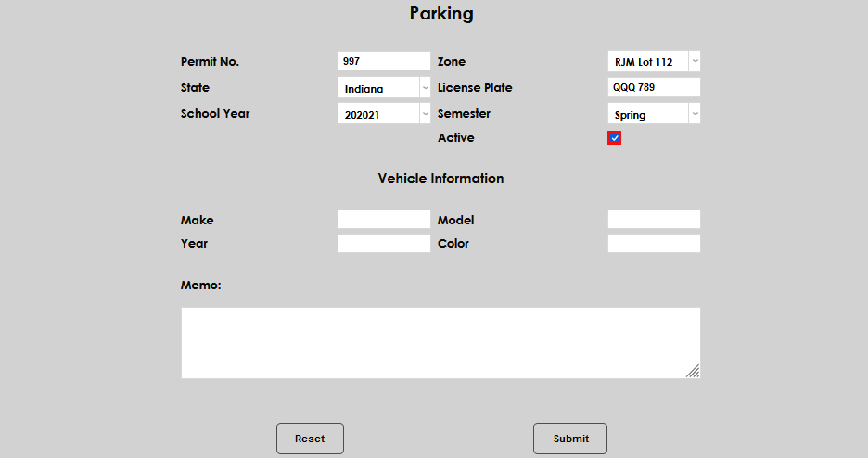This screenshot has width=868, height=458.
Task: Select the Make input field
Action: [x=384, y=219]
